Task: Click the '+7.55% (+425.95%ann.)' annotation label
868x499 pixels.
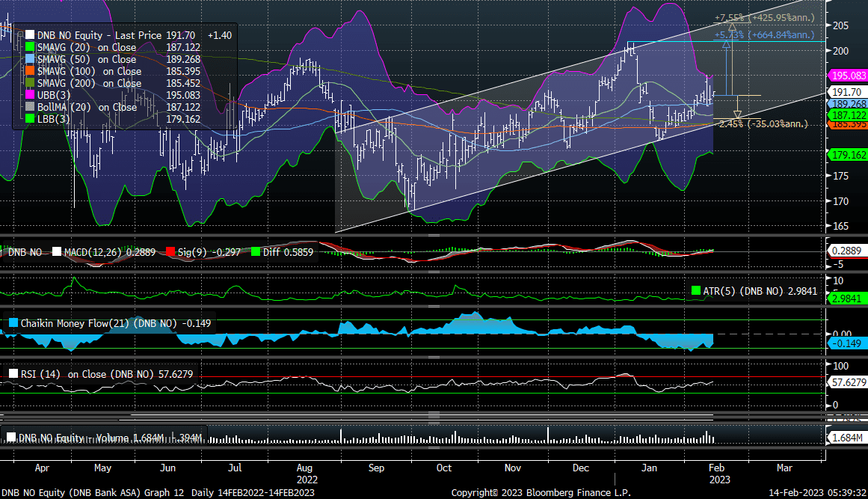Action: 765,18
